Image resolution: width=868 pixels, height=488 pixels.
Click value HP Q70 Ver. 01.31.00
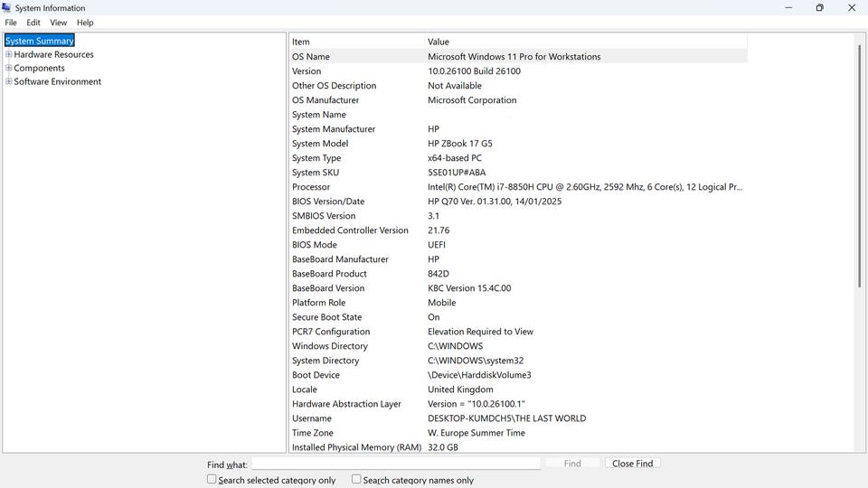(x=495, y=202)
